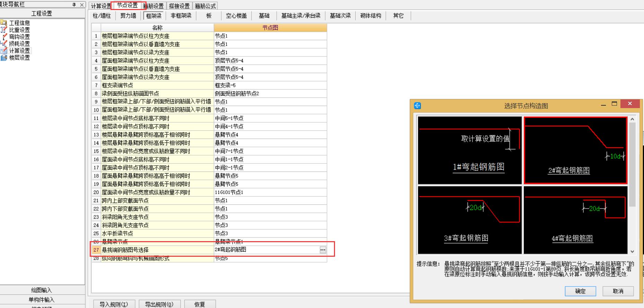Select the 其它 component tab
The width and height of the screenshot is (644, 308).
[x=398, y=16]
